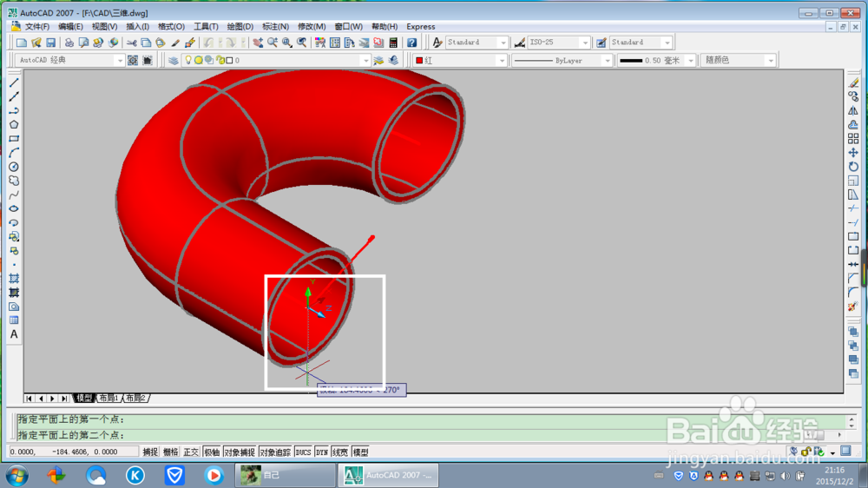Viewport: 868px width, 488px height.
Task: Toggle 对象捕捉 object snap
Action: [240, 452]
